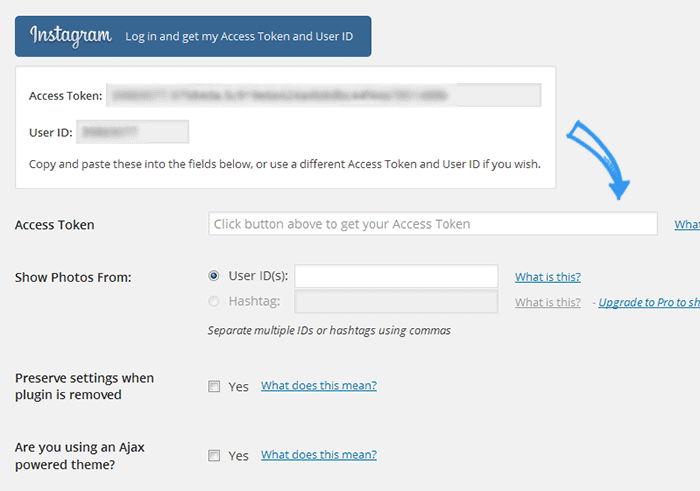Screen dimensions: 700x491
Task: Open the partially visible 'What' link beside Access Token
Action: click(687, 225)
